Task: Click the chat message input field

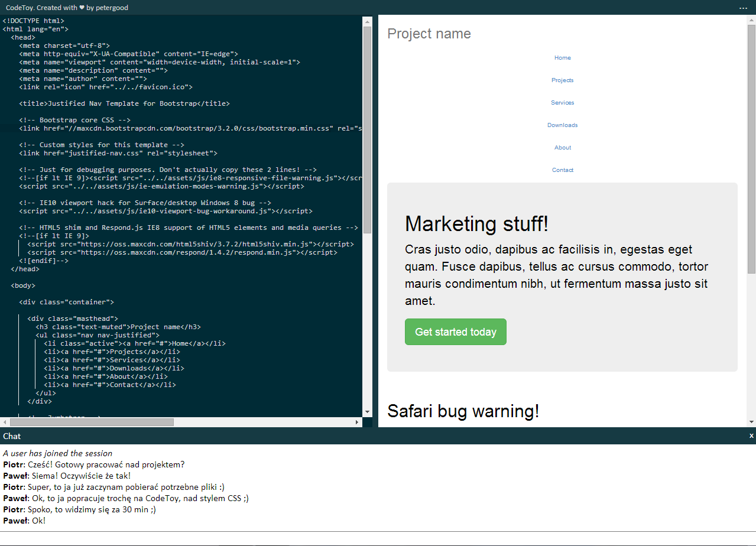Action: 378,538
